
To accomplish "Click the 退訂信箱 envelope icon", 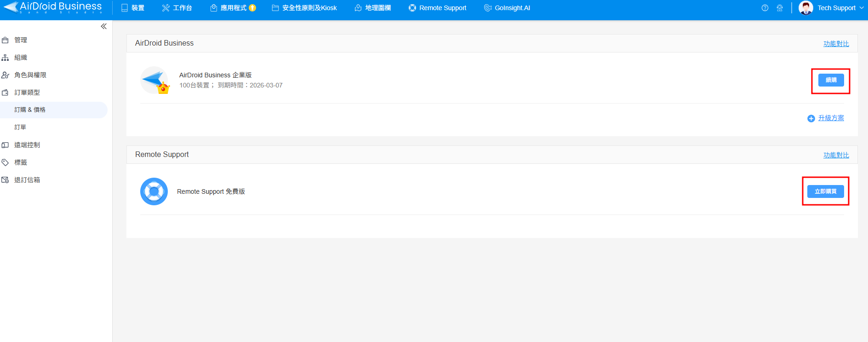I will [x=5, y=180].
